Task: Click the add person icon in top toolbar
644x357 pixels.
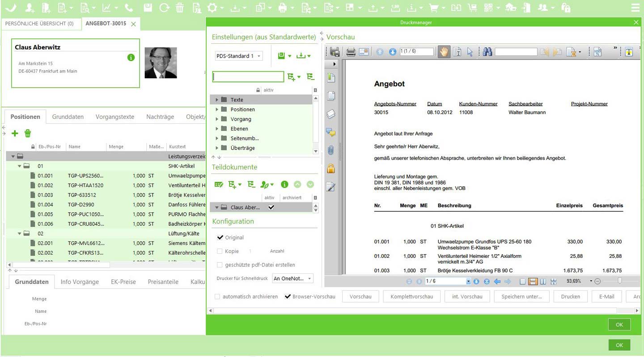Action: click(x=30, y=8)
